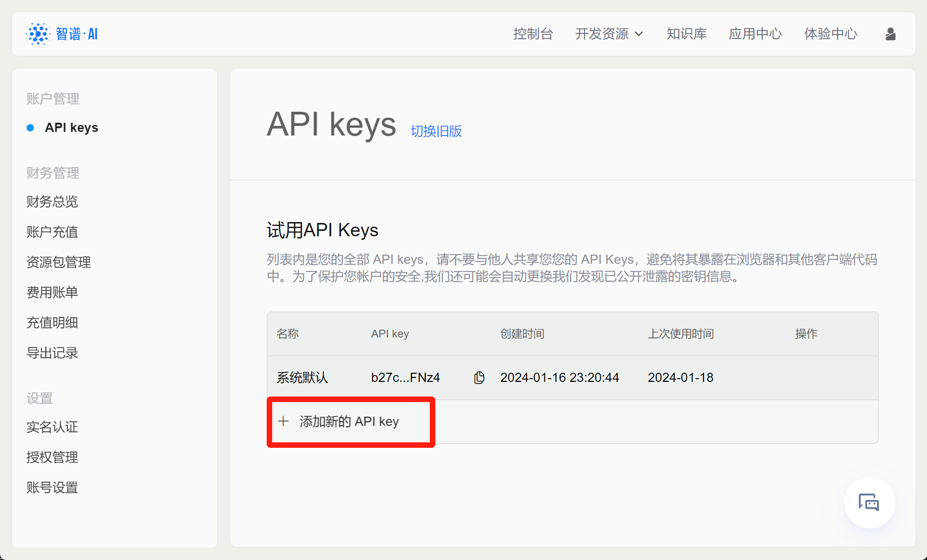Open 资源包管理 sidebar item
The width and height of the screenshot is (927, 560).
coord(59,262)
